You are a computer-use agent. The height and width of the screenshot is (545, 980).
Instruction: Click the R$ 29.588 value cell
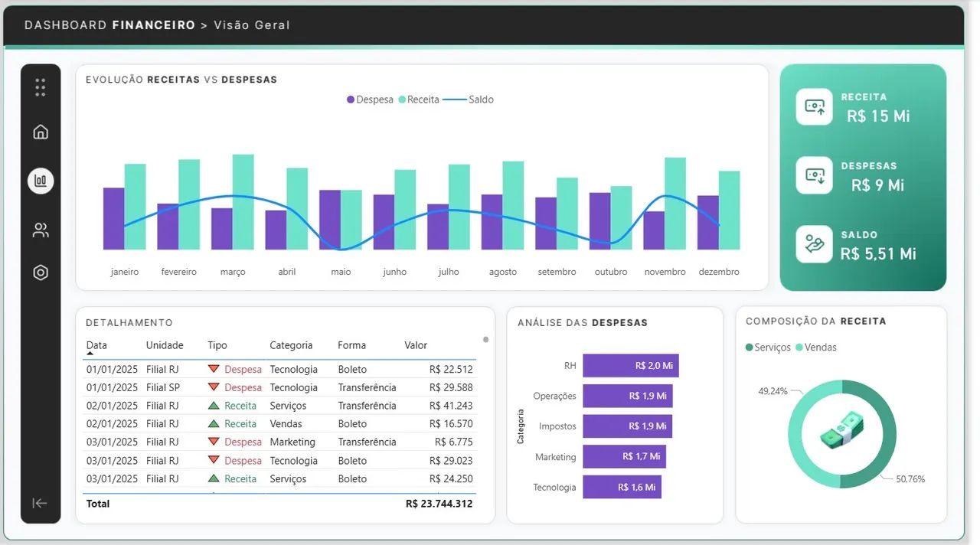click(451, 387)
